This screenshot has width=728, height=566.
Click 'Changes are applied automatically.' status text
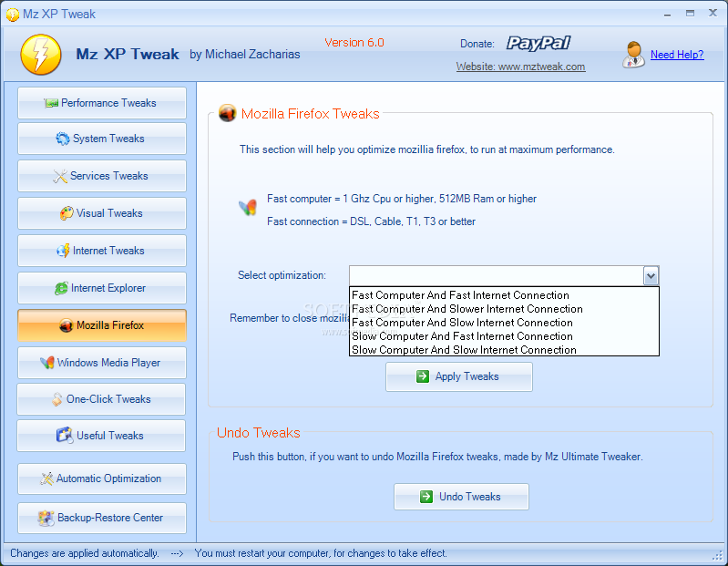[x=85, y=553]
